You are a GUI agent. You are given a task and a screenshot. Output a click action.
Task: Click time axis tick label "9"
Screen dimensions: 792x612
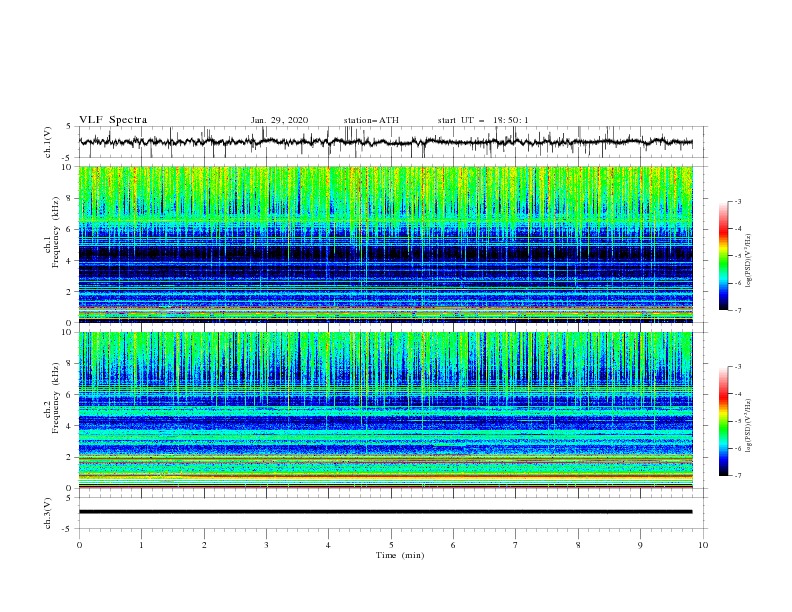(640, 545)
